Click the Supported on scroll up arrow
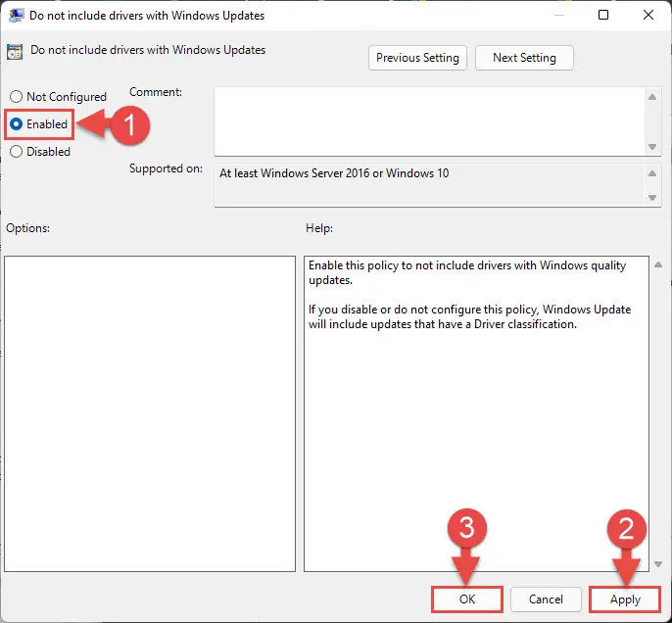The width and height of the screenshot is (672, 623). (651, 173)
